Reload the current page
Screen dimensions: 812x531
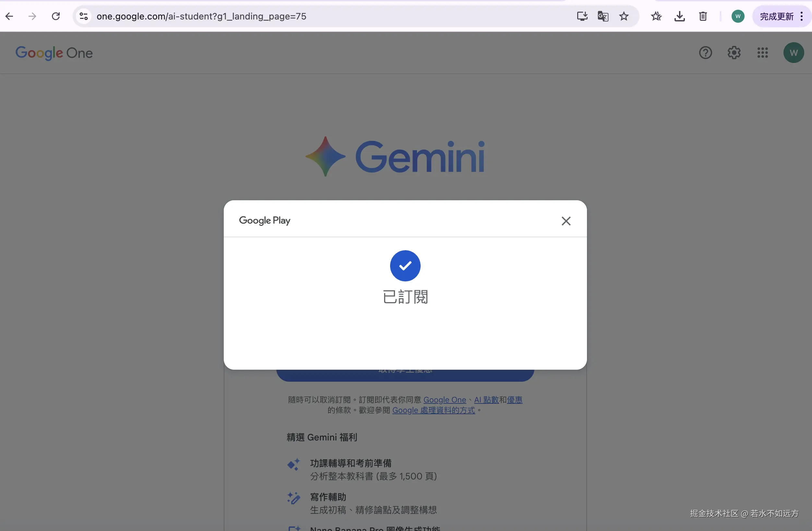[55, 16]
